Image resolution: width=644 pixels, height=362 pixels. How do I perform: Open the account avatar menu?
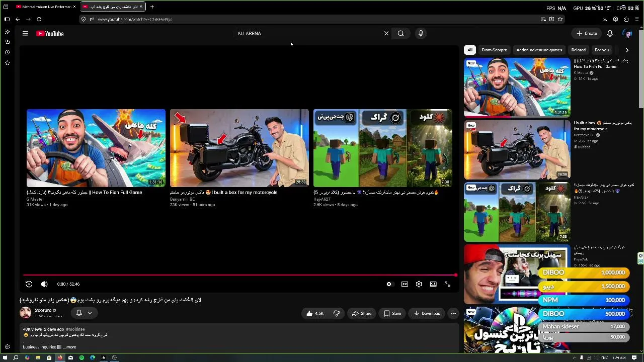[627, 34]
